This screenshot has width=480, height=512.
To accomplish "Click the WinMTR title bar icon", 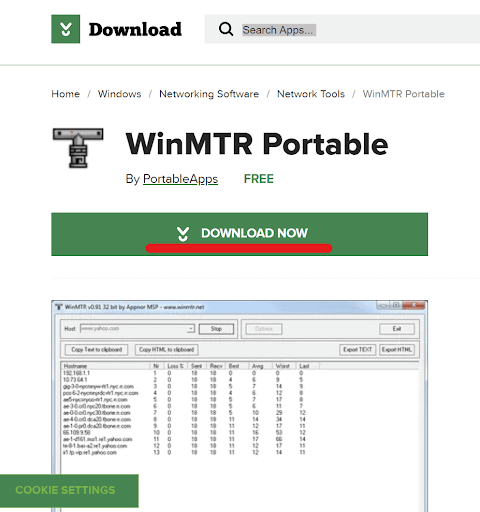I will pyautogui.click(x=59, y=307).
